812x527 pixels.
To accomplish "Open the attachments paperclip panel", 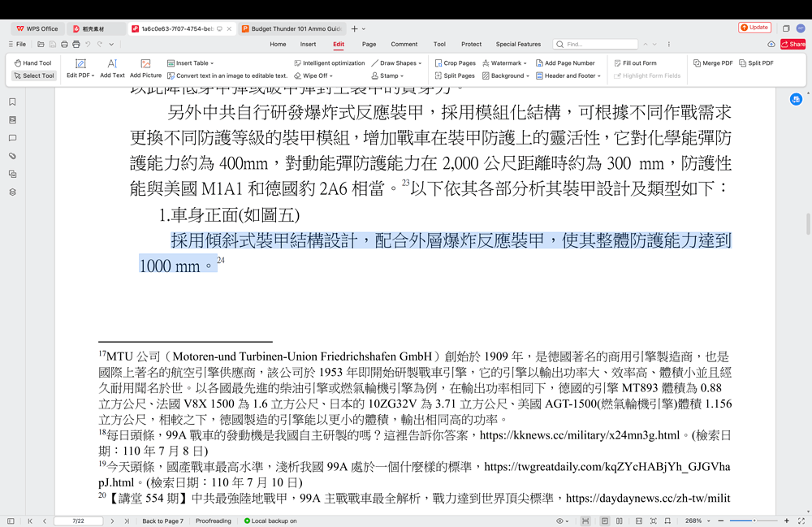I will click(x=12, y=156).
